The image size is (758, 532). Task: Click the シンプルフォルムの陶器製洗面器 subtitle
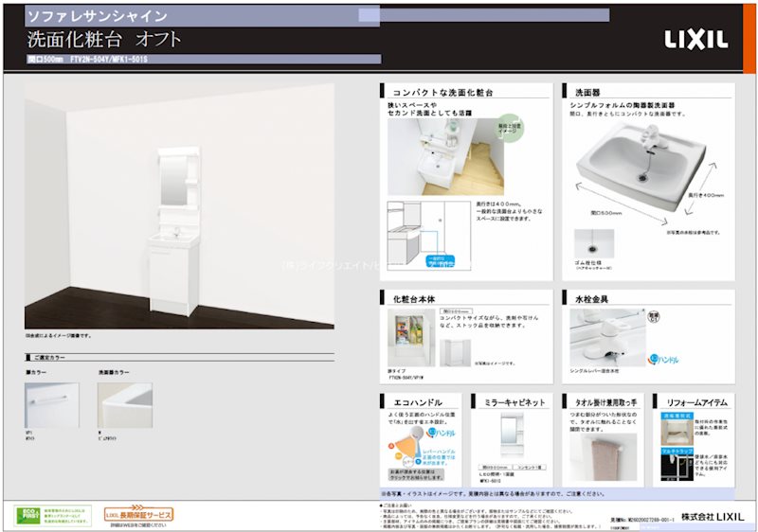(x=623, y=105)
